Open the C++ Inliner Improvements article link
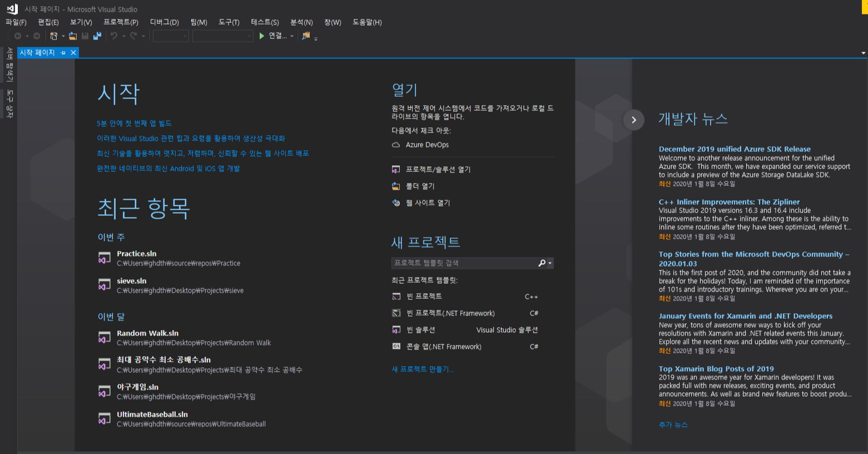Viewport: 868px width, 454px height. [x=729, y=202]
